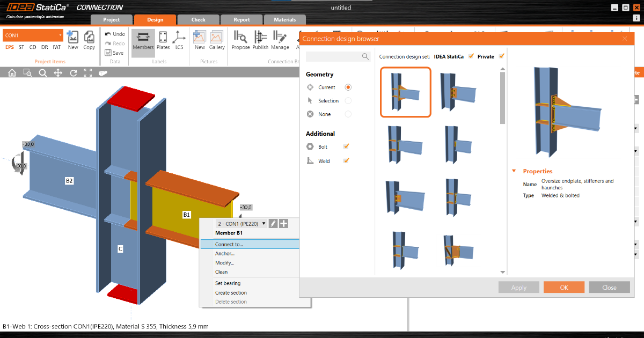Switch to the Check tab
Screen dimensions: 644x338
pyautogui.click(x=199, y=20)
